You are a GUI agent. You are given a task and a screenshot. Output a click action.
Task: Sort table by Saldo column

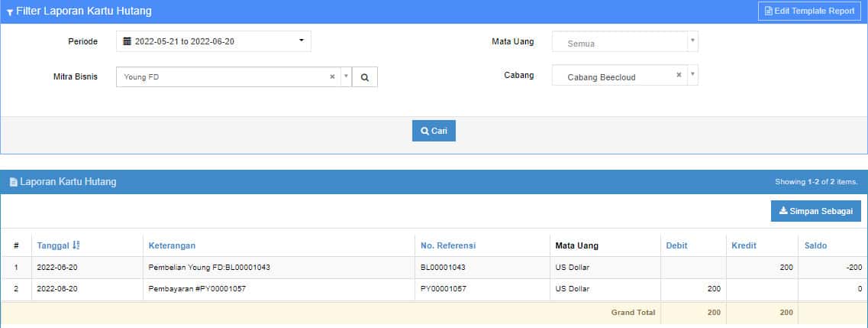pyautogui.click(x=815, y=245)
